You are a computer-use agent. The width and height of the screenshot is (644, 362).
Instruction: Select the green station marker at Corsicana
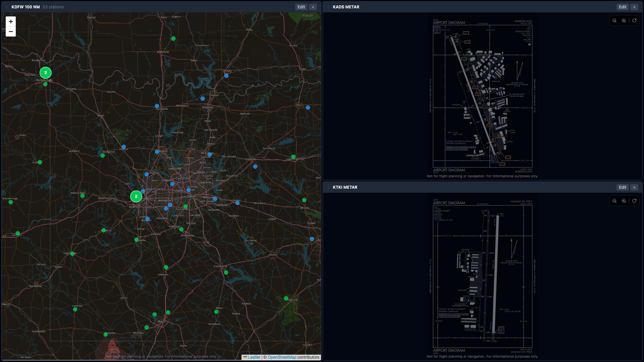(226, 273)
